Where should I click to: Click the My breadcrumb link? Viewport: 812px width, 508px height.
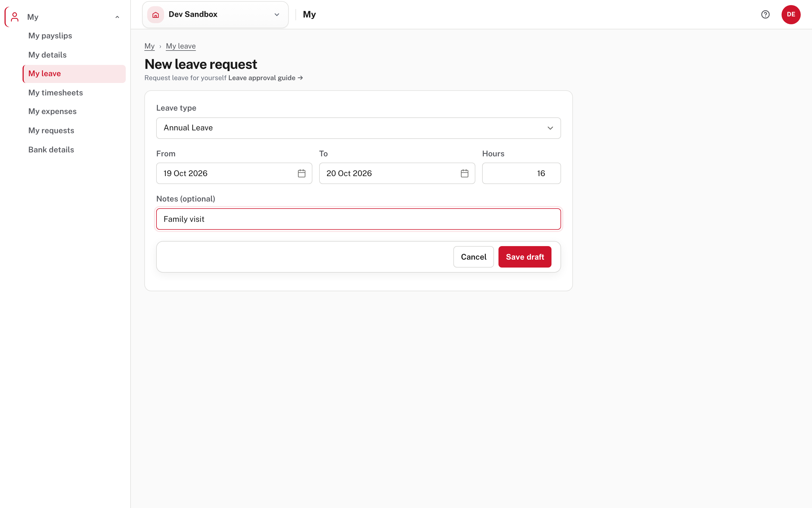pos(149,46)
